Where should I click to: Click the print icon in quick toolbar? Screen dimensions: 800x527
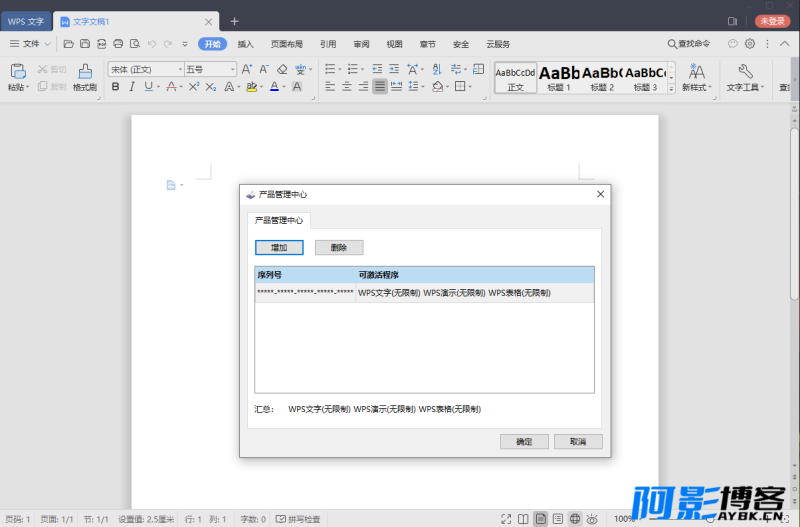coord(118,44)
